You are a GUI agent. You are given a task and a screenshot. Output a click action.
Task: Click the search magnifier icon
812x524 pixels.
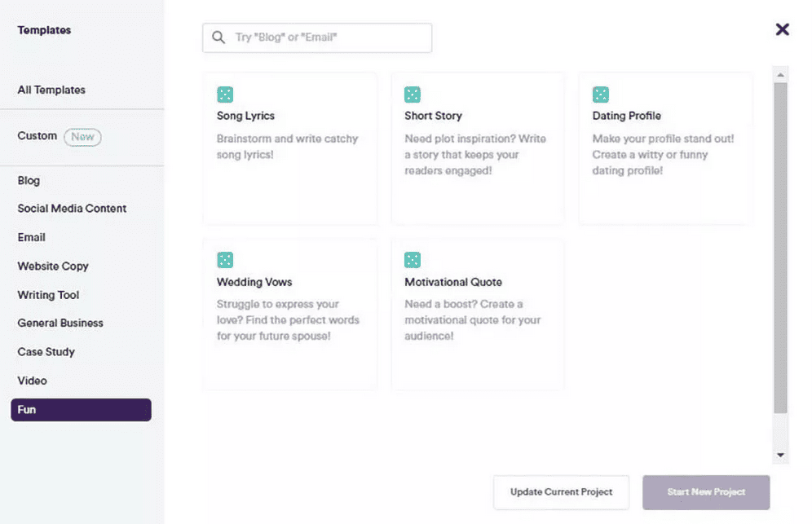tap(218, 37)
